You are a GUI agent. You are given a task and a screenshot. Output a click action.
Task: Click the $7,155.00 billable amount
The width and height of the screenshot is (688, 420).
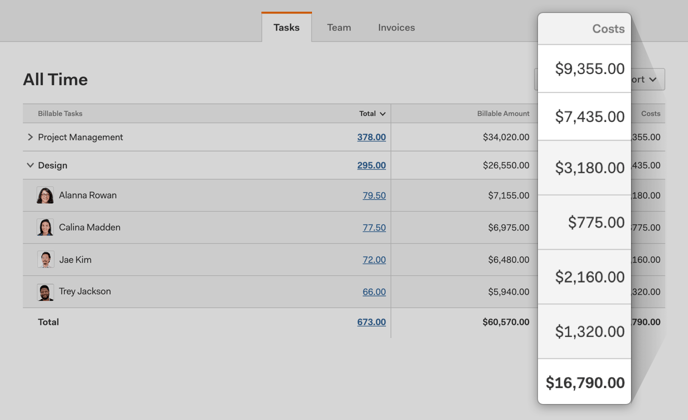click(509, 195)
